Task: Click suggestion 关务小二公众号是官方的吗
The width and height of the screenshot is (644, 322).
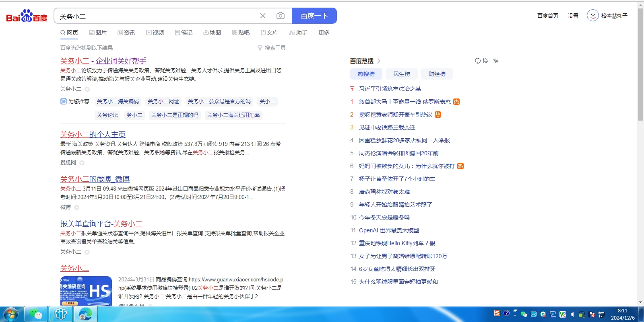Action: pyautogui.click(x=219, y=101)
